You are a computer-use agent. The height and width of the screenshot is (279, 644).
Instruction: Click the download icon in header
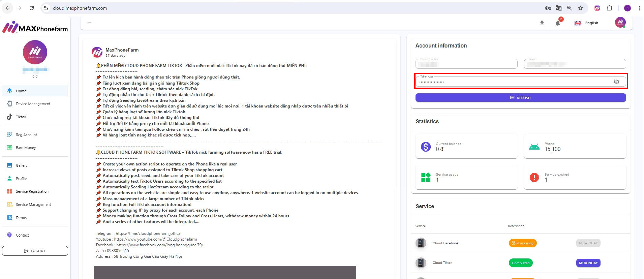[x=542, y=23]
